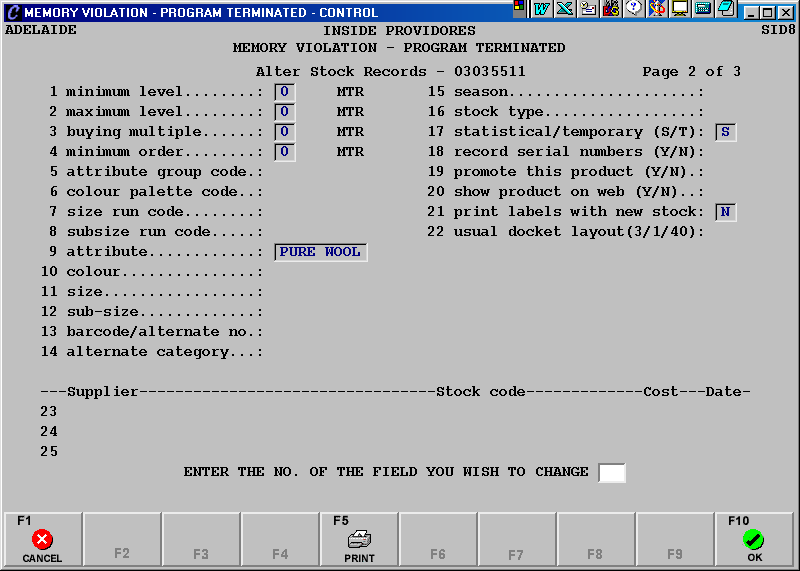Click the statistical/temporary S field

point(725,132)
